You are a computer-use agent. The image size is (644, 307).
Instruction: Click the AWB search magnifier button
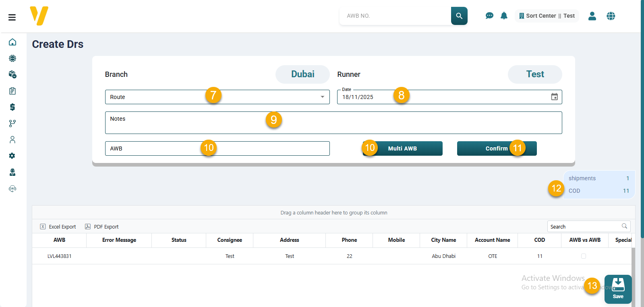coord(459,16)
